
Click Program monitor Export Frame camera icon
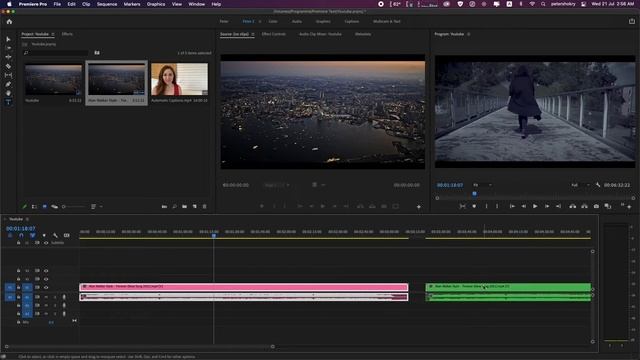click(596, 207)
